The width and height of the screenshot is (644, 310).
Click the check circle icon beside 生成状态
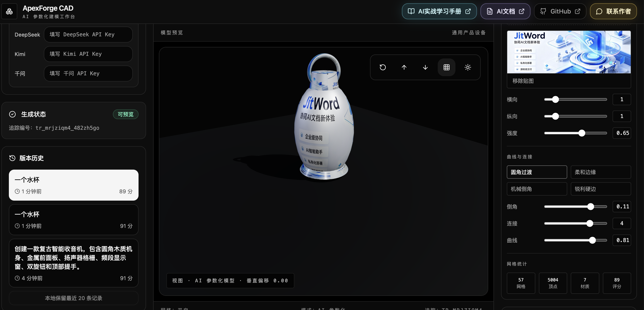[x=12, y=114]
